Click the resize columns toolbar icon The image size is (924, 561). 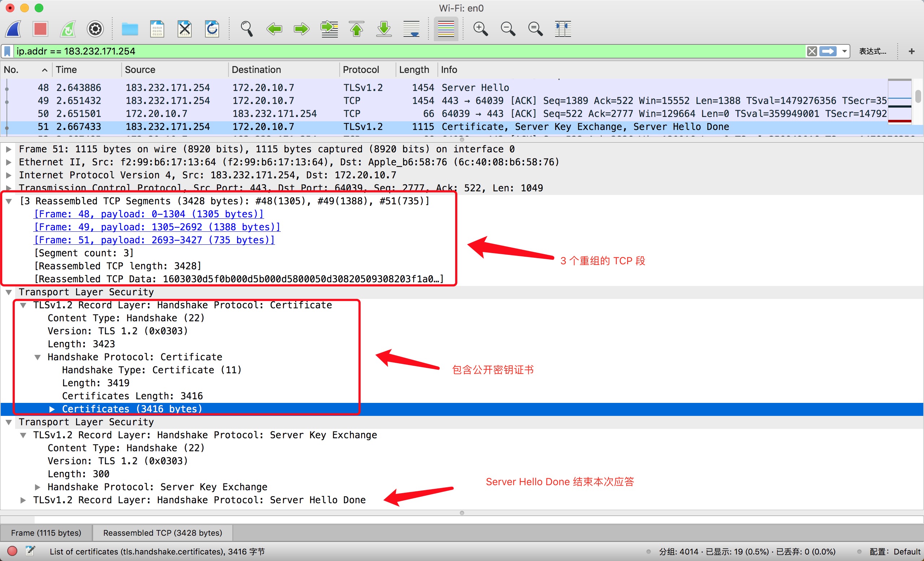point(562,29)
